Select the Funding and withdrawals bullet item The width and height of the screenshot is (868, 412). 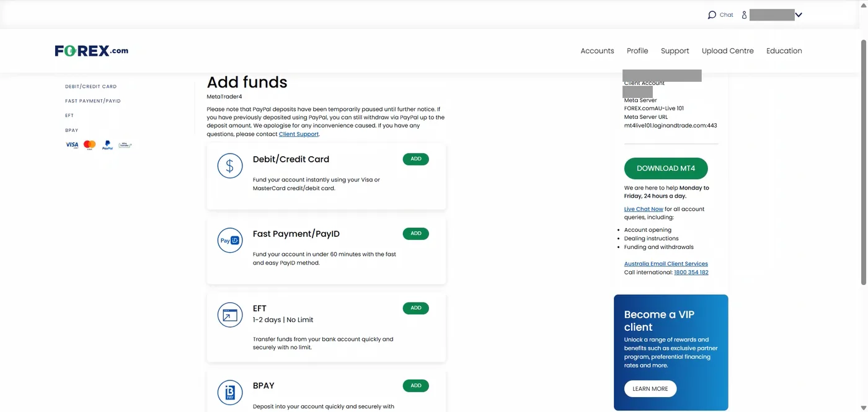659,247
